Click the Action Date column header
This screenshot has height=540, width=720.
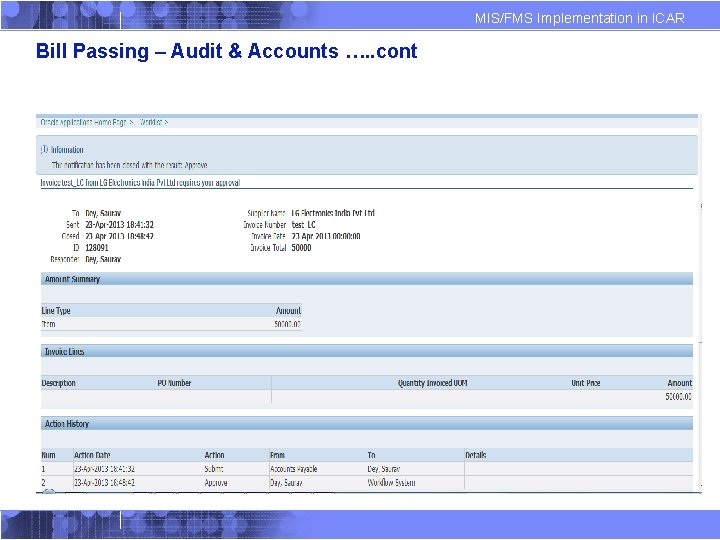pyautogui.click(x=92, y=455)
